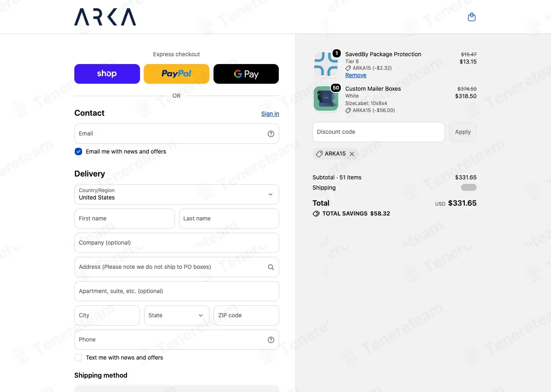Open the Country/Region dropdown
This screenshot has width=551, height=392.
click(x=177, y=194)
